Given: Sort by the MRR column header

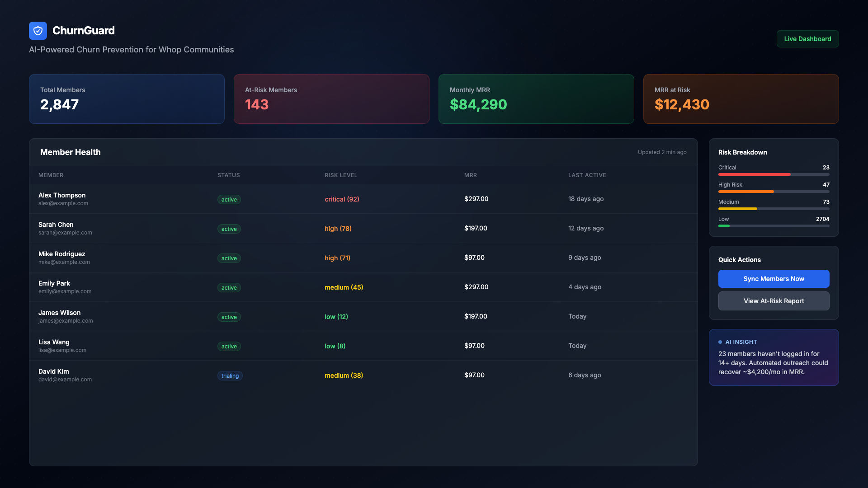Looking at the screenshot, I should pos(470,175).
